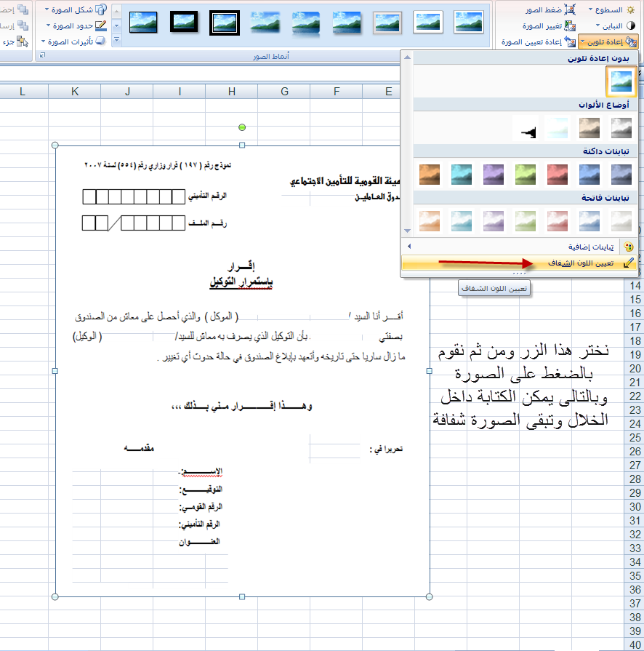644x651 pixels.
Task: Open the Contrast (التباين) dropdown
Action: [x=616, y=26]
